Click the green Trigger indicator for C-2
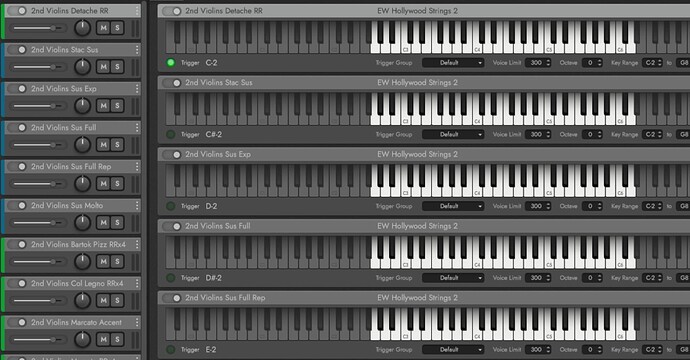The height and width of the screenshot is (360, 690). point(171,63)
